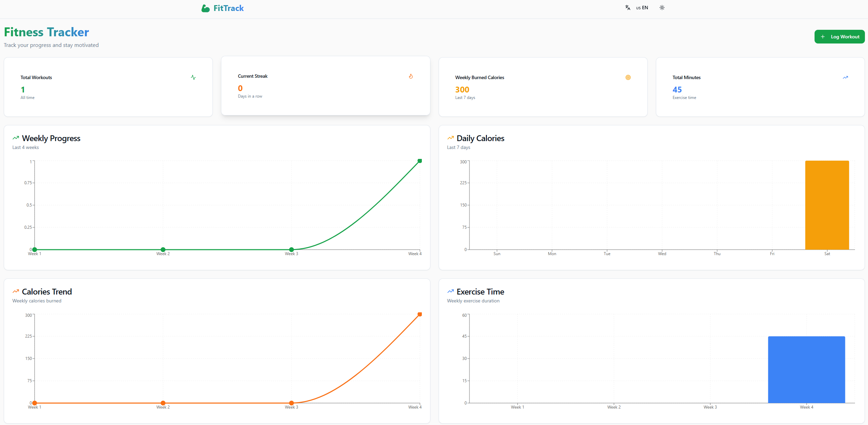Expand the Daily Calories chart by clicking its title
Image resolution: width=868 pixels, height=425 pixels.
coord(480,138)
